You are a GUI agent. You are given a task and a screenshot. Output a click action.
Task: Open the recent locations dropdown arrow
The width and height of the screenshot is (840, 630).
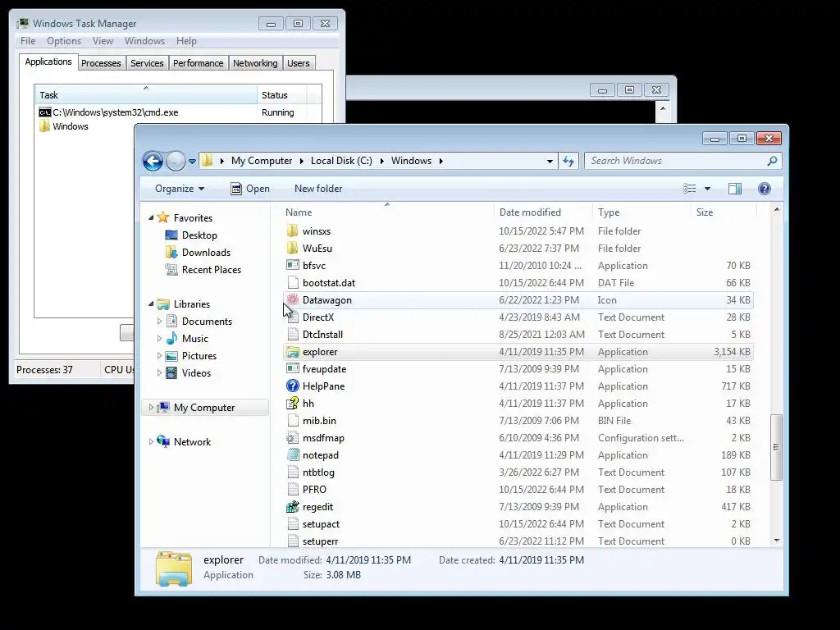tap(192, 162)
